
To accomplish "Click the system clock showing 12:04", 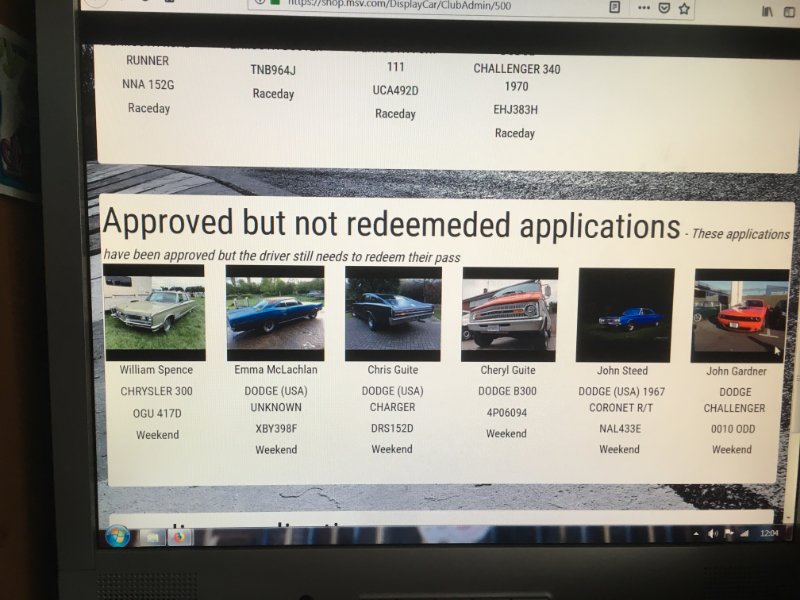I will tap(768, 534).
